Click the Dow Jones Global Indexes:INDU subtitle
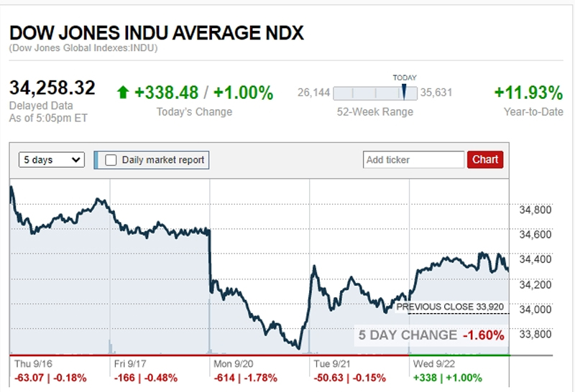This screenshot has height=392, width=575. coord(83,49)
